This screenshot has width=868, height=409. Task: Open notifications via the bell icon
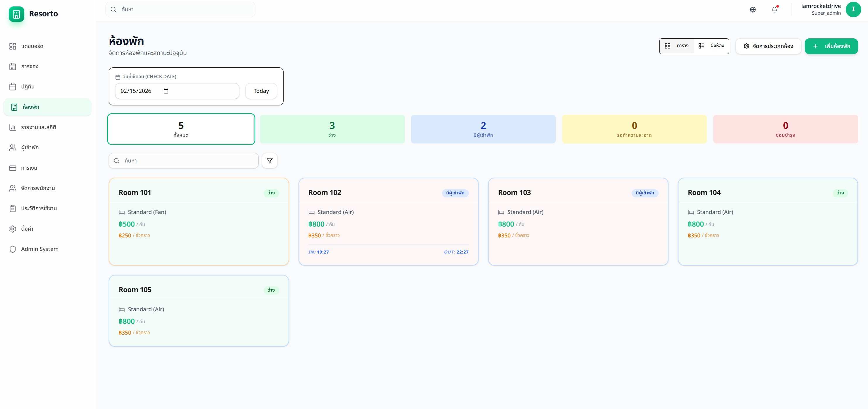[774, 9]
